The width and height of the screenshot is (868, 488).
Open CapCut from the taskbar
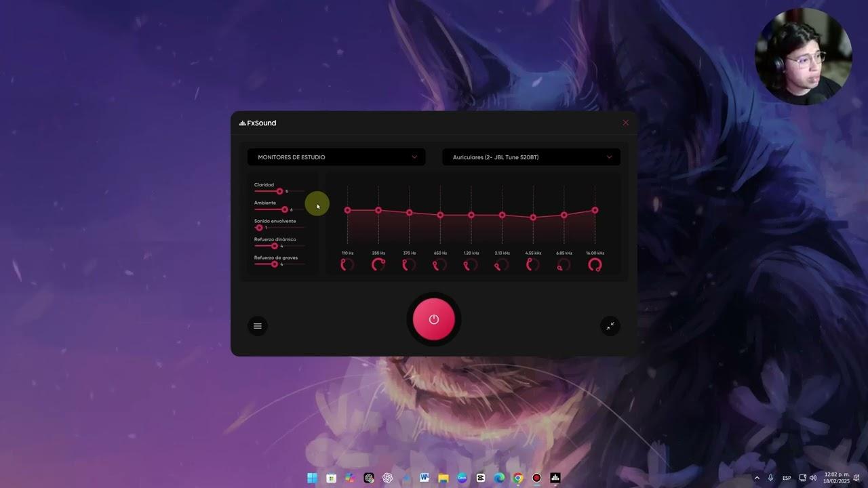click(x=480, y=478)
